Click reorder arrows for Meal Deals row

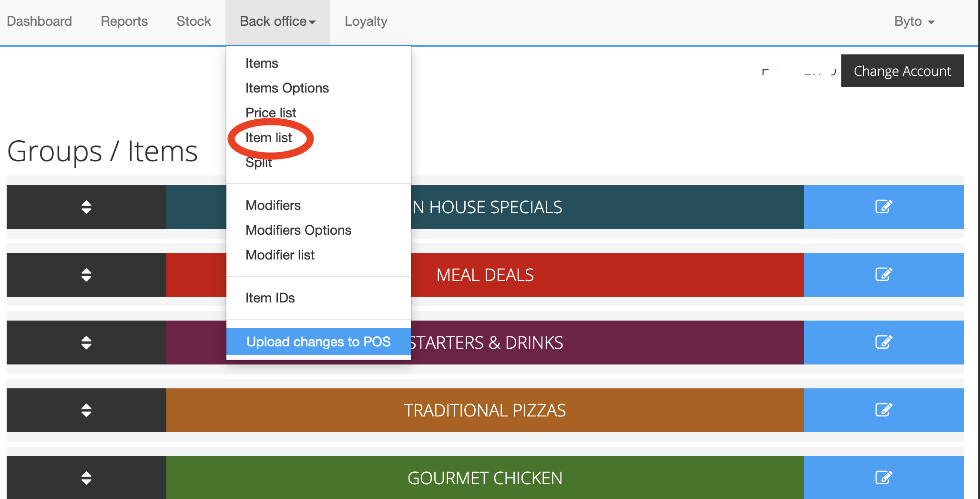pyautogui.click(x=86, y=275)
